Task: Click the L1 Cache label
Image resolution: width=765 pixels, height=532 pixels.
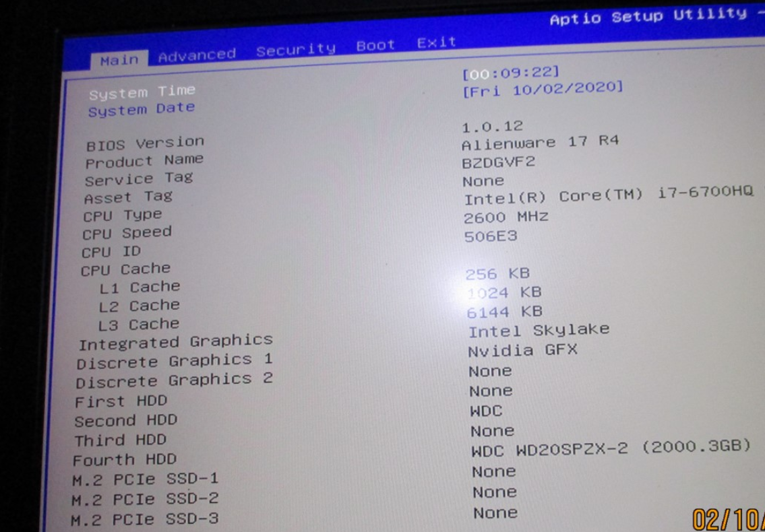Action: (140, 288)
